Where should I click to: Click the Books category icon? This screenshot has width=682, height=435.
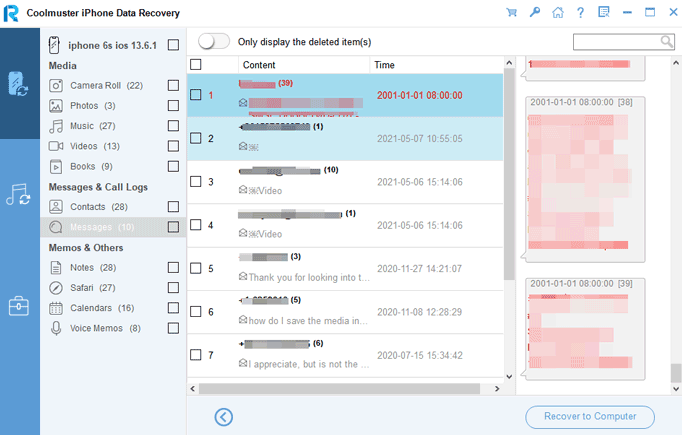click(x=56, y=167)
